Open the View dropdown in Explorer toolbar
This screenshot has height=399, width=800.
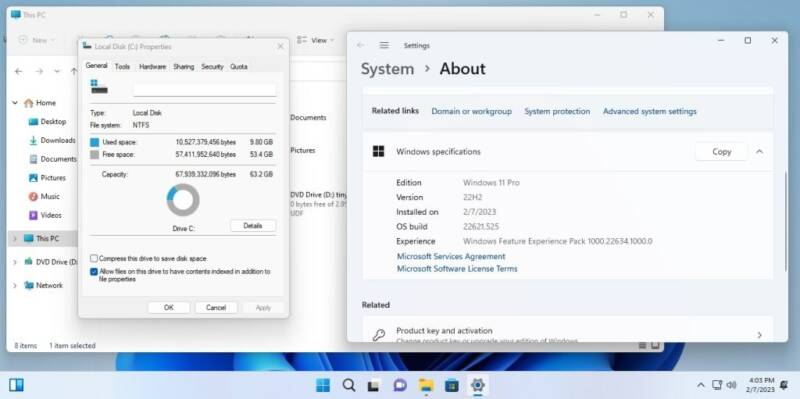315,40
